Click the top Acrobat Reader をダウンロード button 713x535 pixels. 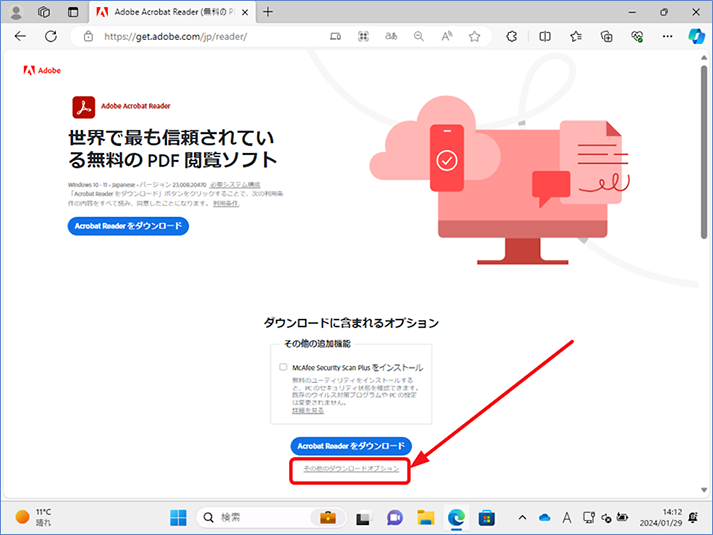coord(128,226)
